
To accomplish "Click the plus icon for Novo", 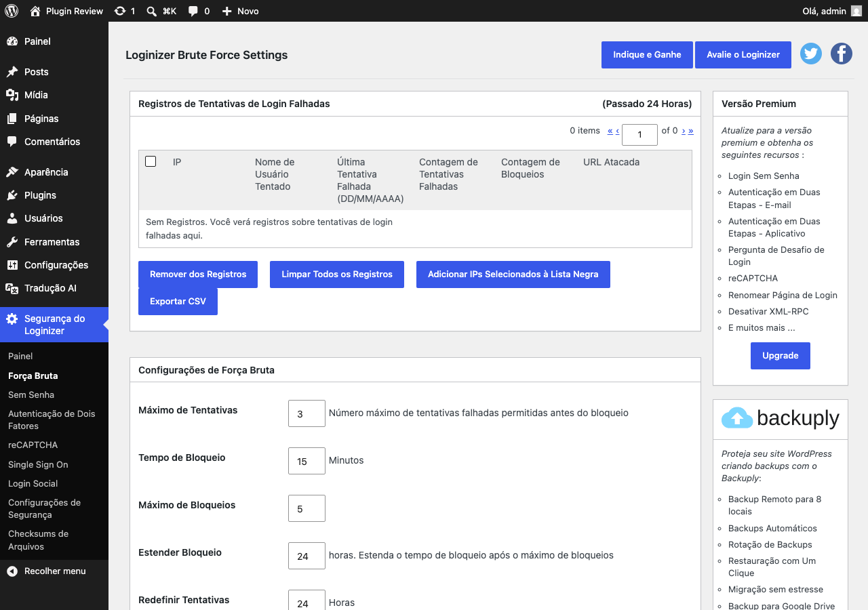I will click(227, 11).
